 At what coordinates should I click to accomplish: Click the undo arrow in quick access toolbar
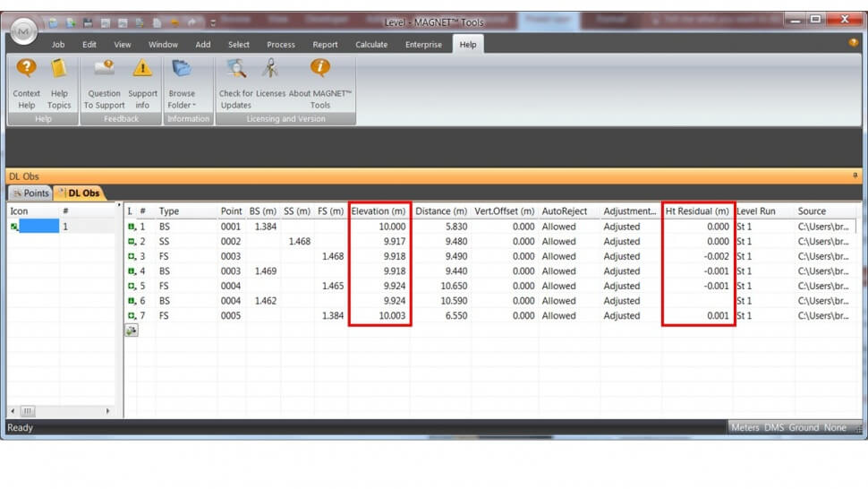tap(174, 22)
